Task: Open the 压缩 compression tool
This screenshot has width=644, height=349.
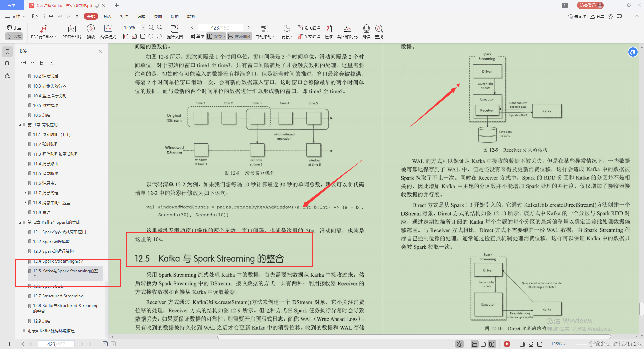Action: pyautogui.click(x=328, y=31)
